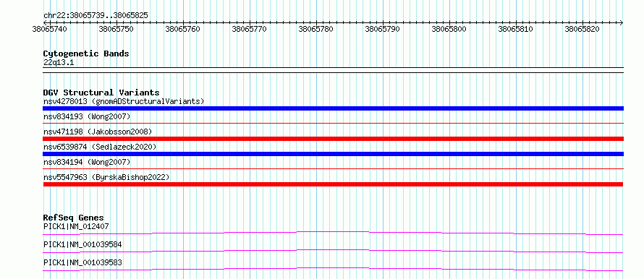Click the magenta line of PICK1|NM_001039584
Viewport: 644px width, 279px height.
point(333,251)
